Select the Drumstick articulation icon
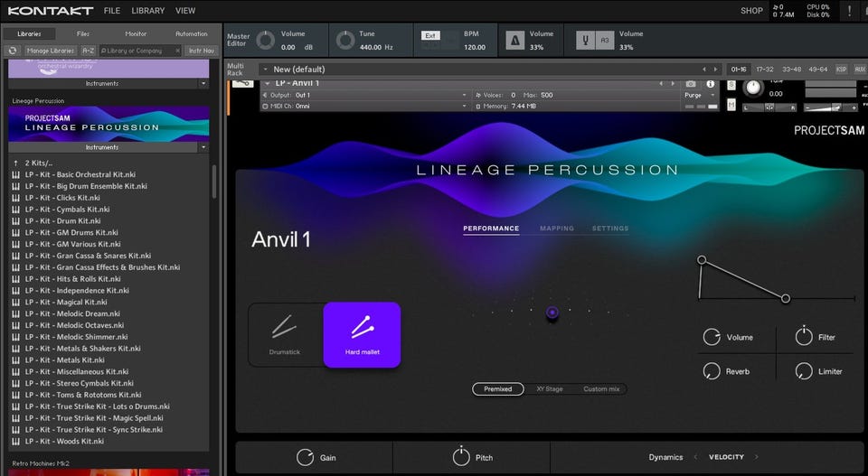This screenshot has height=476, width=868. click(284, 329)
